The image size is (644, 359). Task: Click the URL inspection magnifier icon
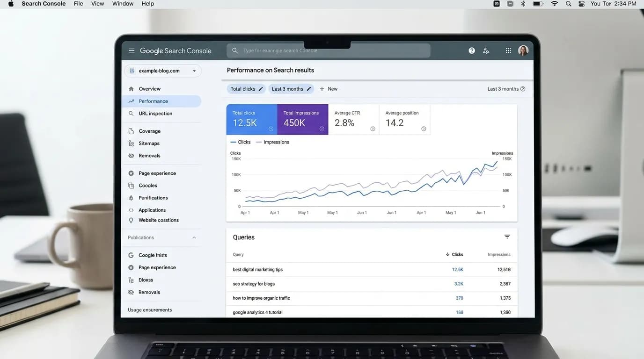click(x=131, y=114)
